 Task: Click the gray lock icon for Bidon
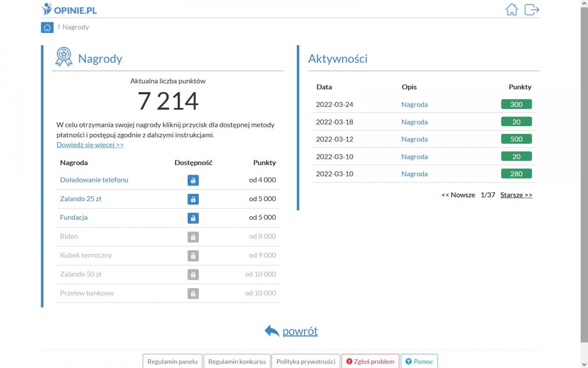[193, 237]
